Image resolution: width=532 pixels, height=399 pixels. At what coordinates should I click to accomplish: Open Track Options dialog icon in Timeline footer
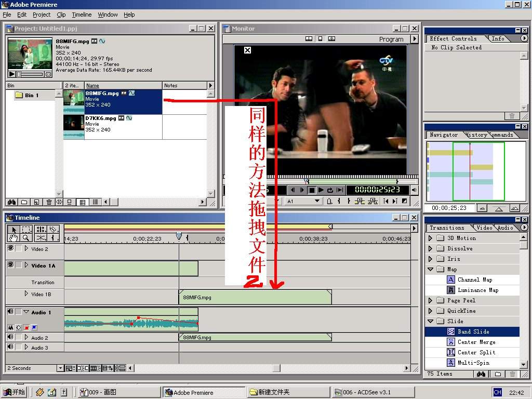click(70, 368)
